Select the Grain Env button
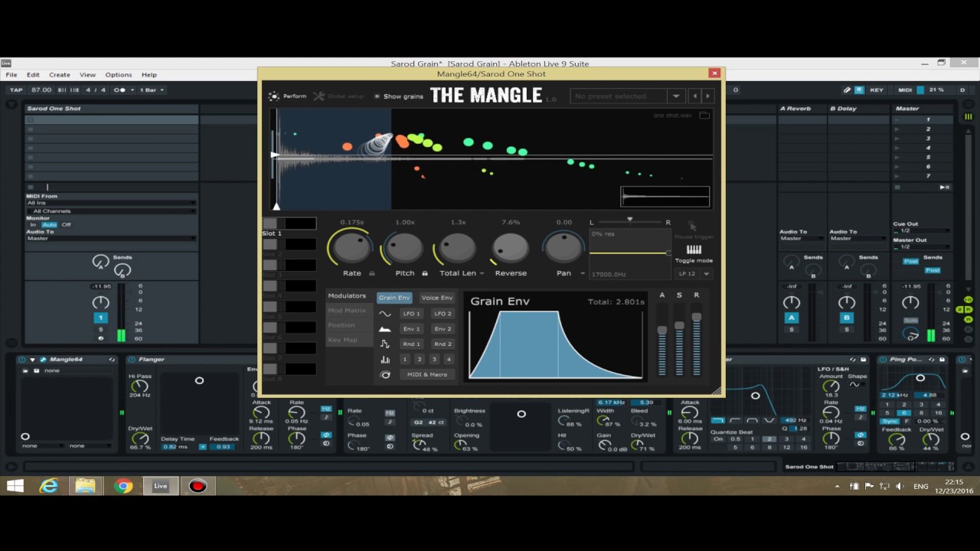The image size is (980, 551). tap(394, 298)
